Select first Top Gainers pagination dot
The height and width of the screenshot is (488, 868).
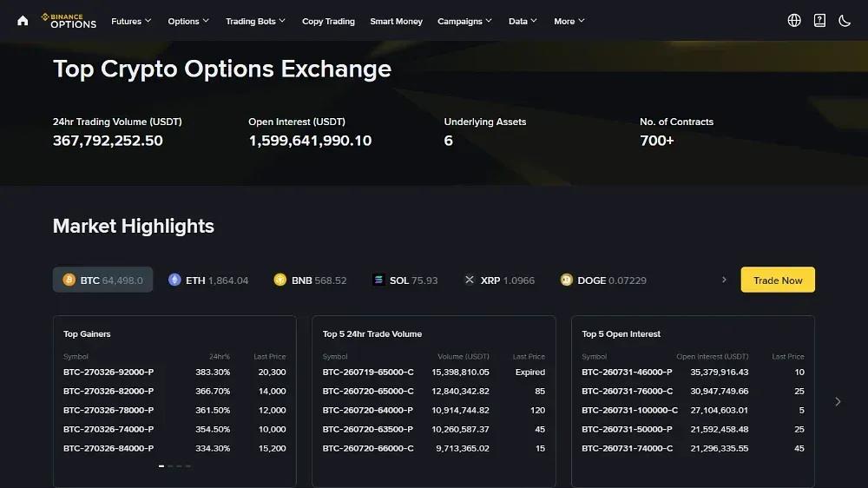pyautogui.click(x=161, y=465)
